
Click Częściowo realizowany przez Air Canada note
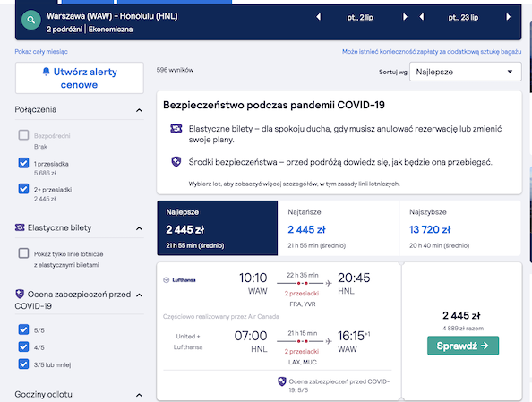coord(221,317)
